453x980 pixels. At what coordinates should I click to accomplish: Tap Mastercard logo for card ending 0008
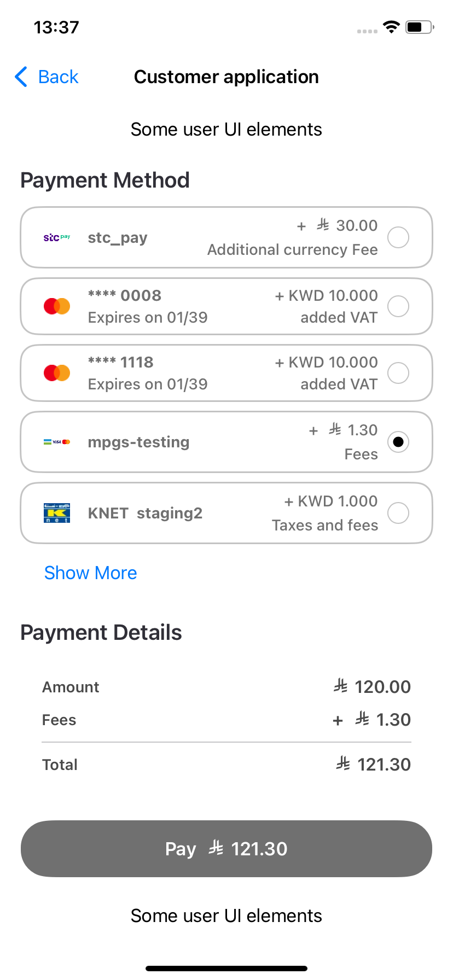[x=57, y=306]
